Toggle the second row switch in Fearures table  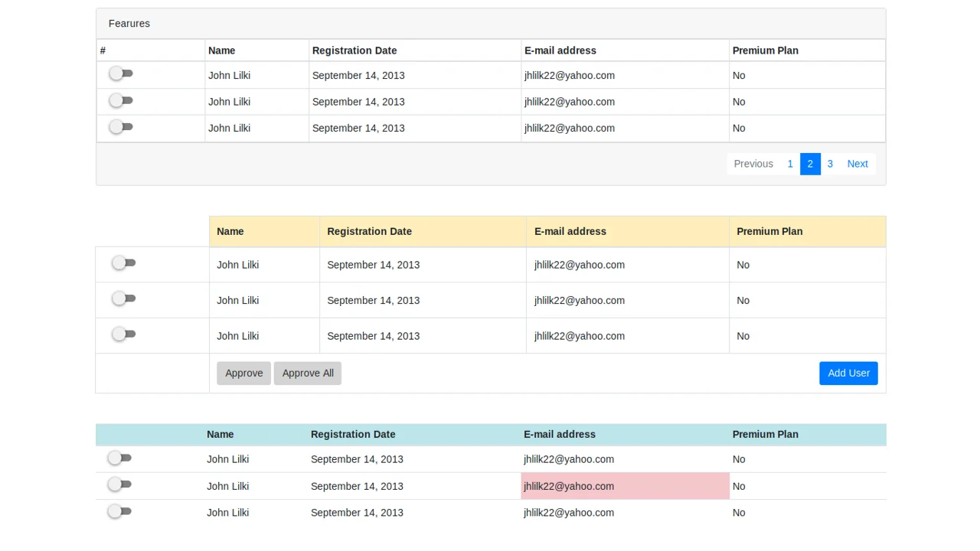click(121, 100)
